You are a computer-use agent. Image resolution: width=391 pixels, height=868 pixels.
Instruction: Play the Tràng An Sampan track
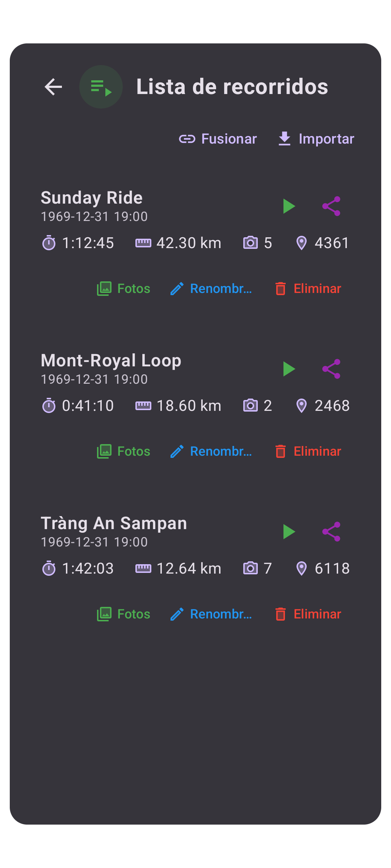coord(289,532)
